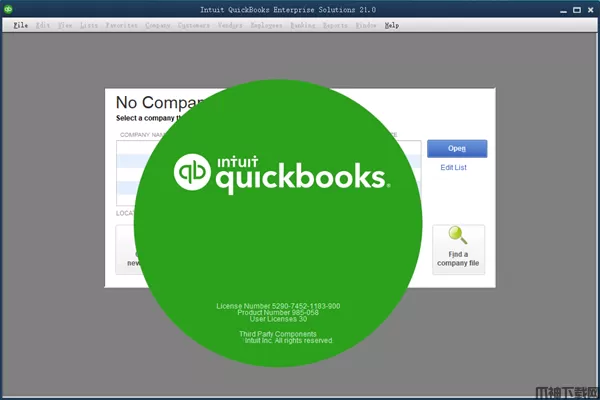
Task: Close the QuickBooks window
Action: [x=590, y=10]
